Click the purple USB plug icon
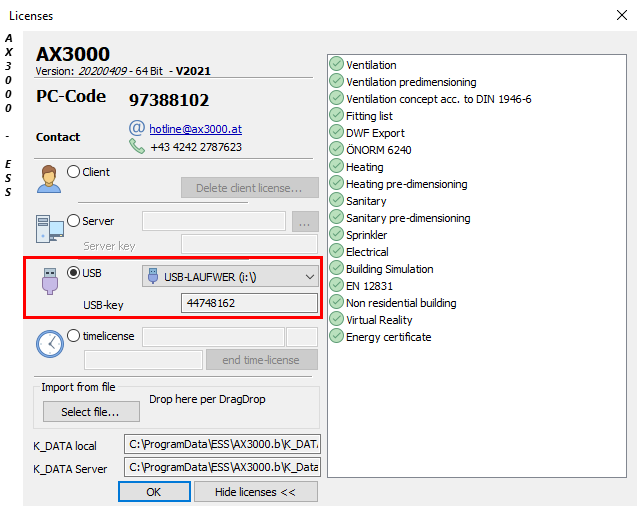Screen dimensions: 638x507 click(50, 281)
